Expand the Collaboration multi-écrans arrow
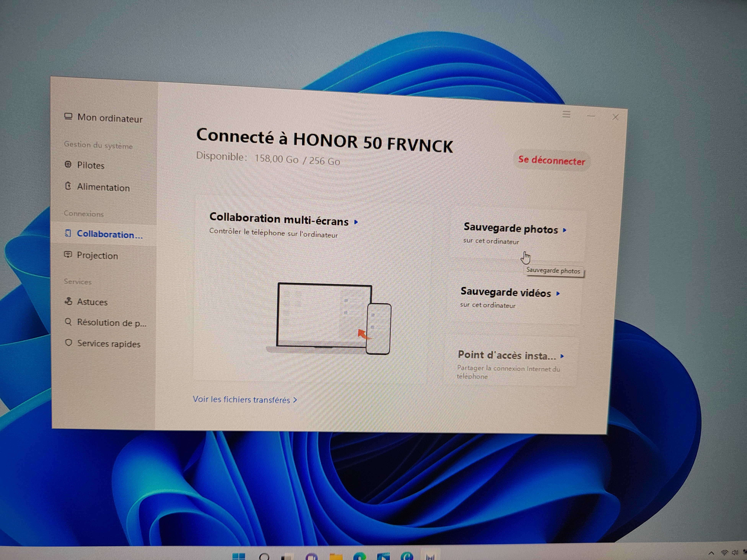 click(356, 222)
